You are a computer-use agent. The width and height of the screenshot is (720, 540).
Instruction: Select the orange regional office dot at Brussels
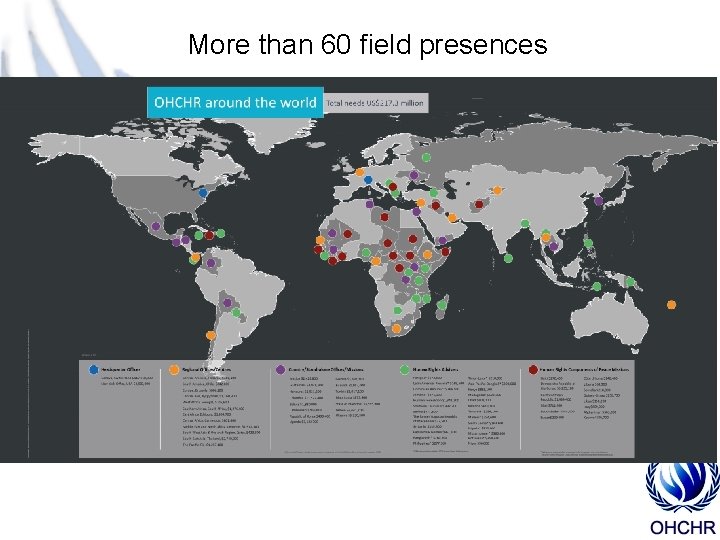coord(360,173)
